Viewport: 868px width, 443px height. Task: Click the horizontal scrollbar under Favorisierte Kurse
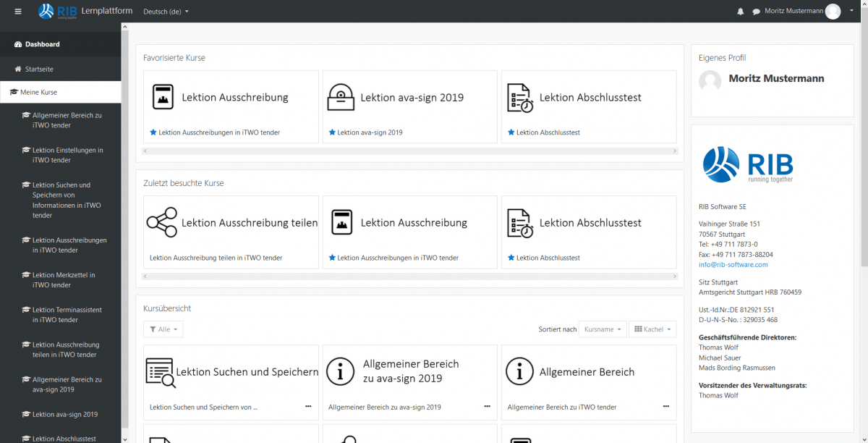(x=409, y=151)
